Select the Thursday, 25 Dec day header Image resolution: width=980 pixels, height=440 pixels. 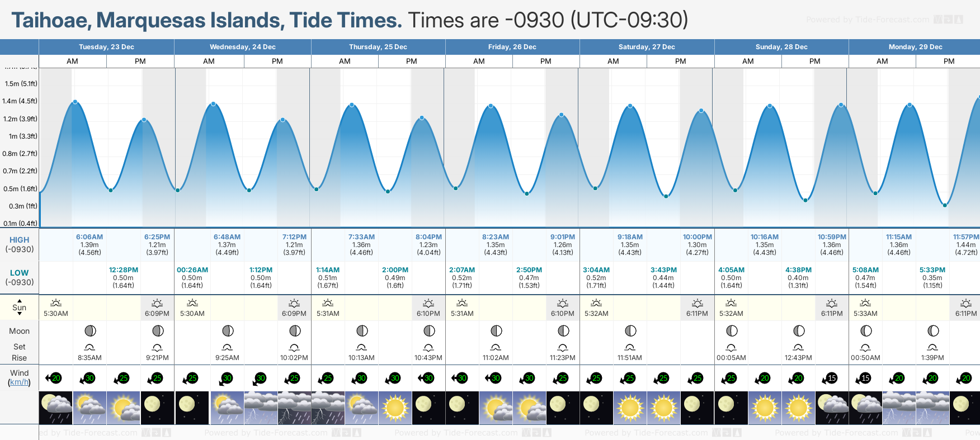378,47
